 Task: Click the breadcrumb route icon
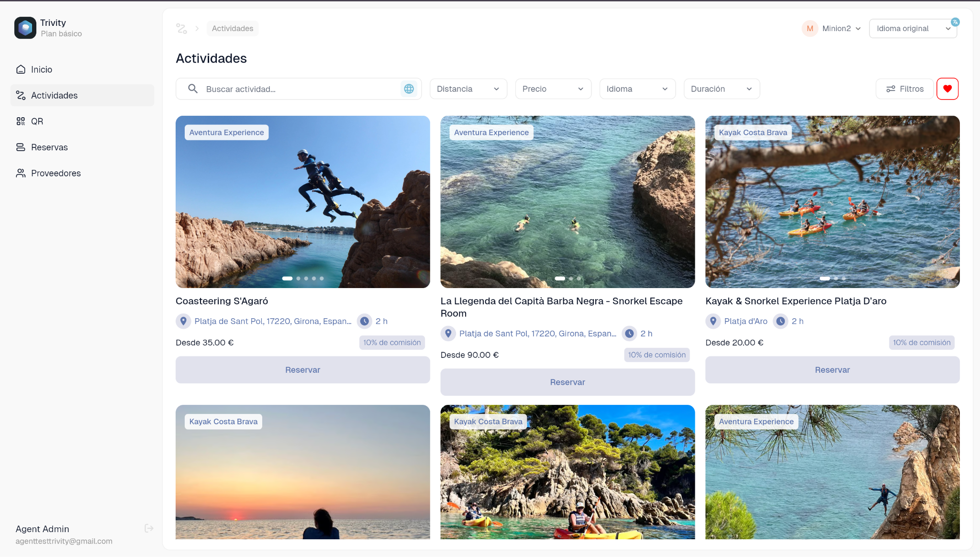(x=181, y=29)
